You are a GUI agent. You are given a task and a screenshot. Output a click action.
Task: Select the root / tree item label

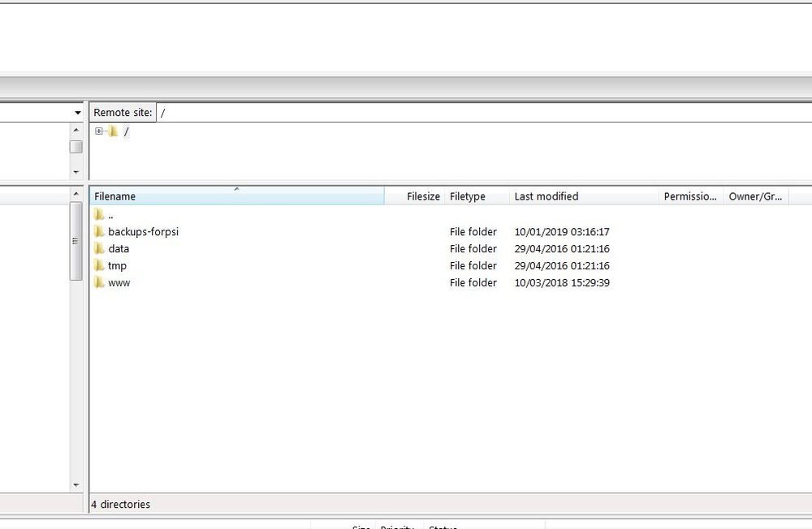[127, 131]
